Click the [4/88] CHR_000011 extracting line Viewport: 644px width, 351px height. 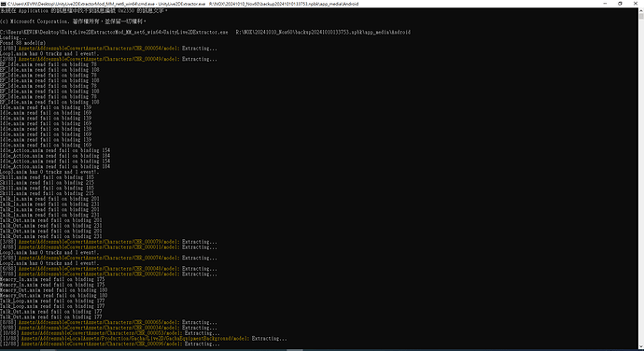(108, 247)
